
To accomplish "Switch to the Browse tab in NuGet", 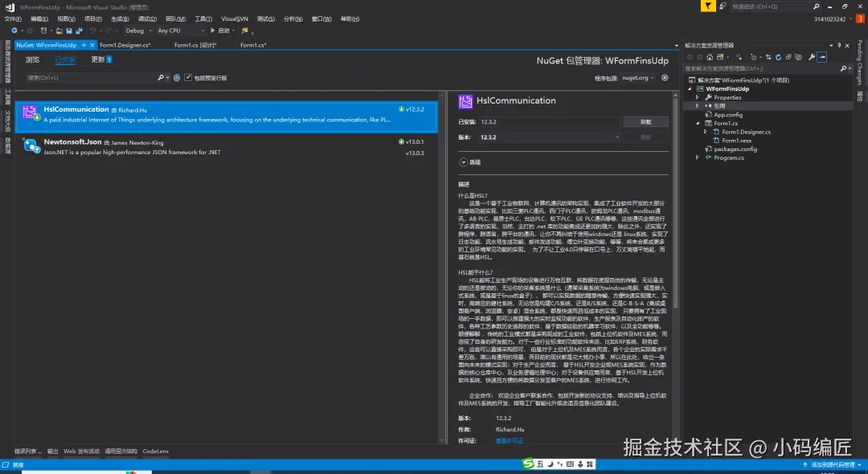I will point(32,59).
